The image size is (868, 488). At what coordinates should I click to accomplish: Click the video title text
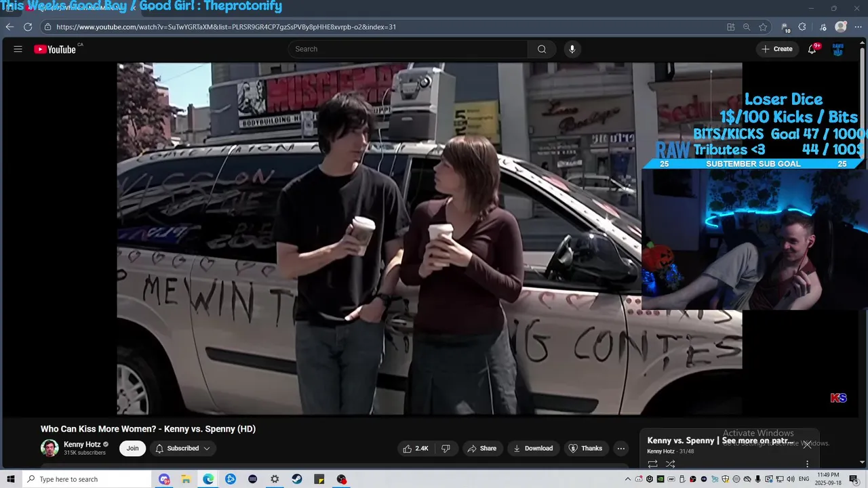coord(148,429)
